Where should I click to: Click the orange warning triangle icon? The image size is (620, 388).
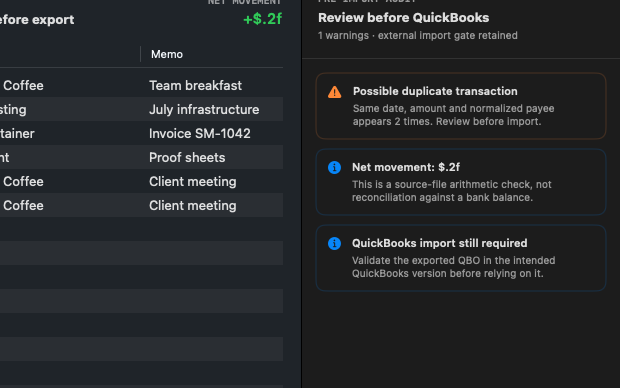coord(335,92)
